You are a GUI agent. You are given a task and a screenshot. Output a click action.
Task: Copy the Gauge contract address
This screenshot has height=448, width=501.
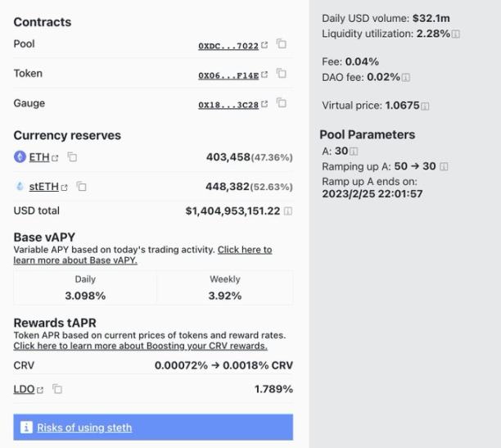[282, 103]
